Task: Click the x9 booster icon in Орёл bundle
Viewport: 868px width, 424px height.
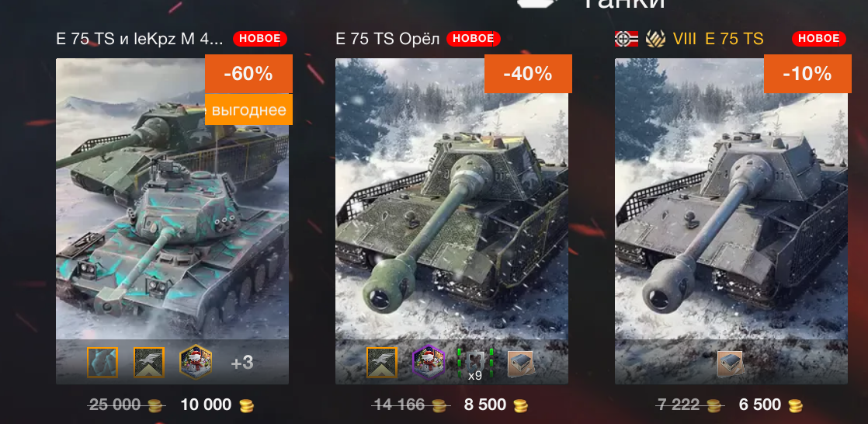Action: point(475,364)
